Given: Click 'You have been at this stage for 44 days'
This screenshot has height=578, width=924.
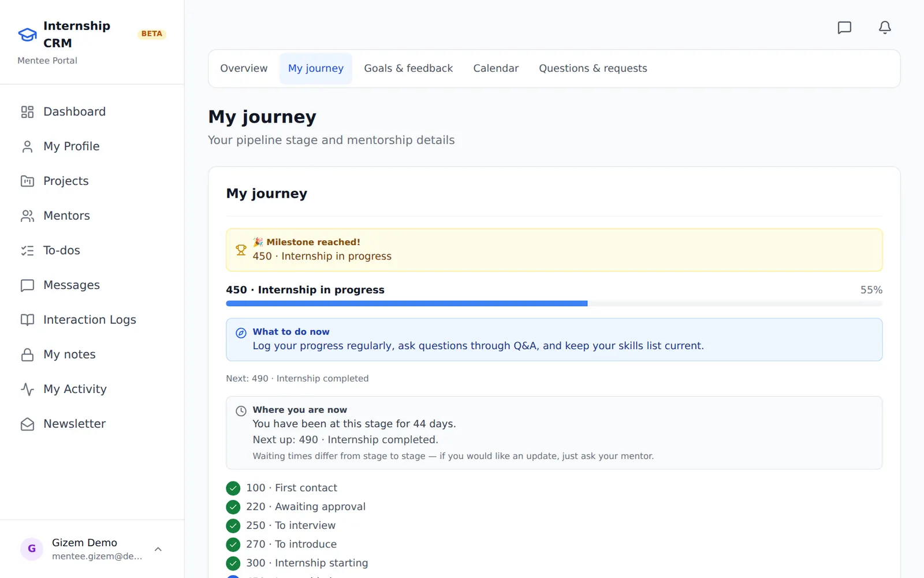Looking at the screenshot, I should click(354, 424).
